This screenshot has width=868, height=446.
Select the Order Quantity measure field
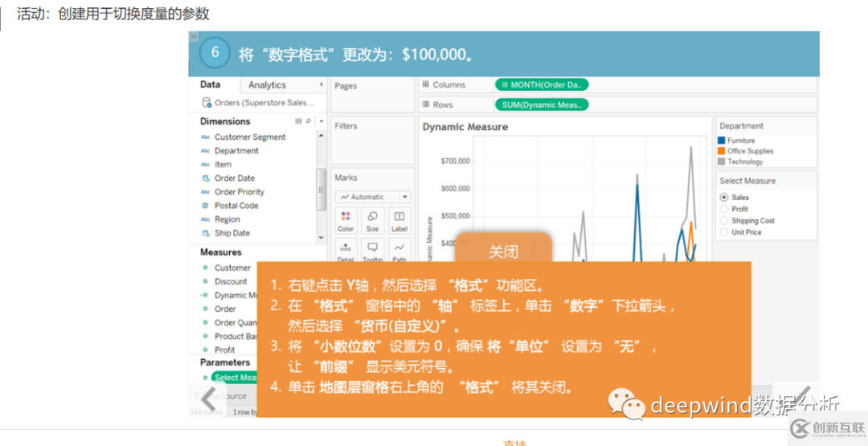click(235, 323)
